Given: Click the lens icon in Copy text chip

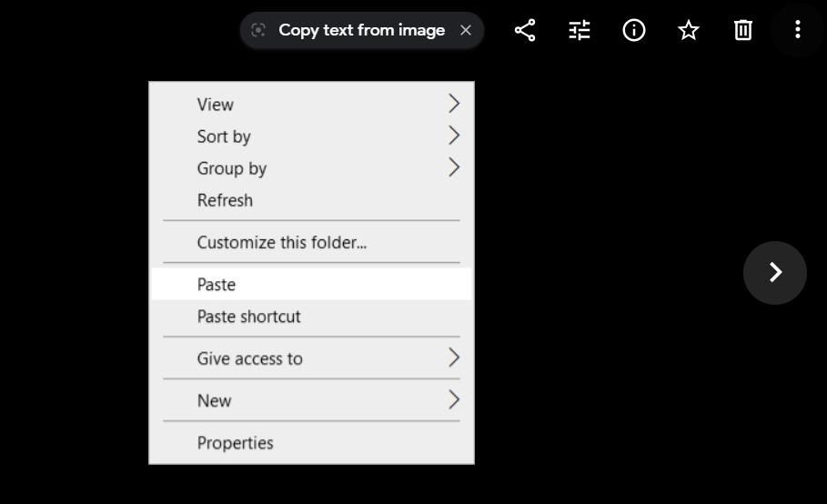Looking at the screenshot, I should [258, 30].
